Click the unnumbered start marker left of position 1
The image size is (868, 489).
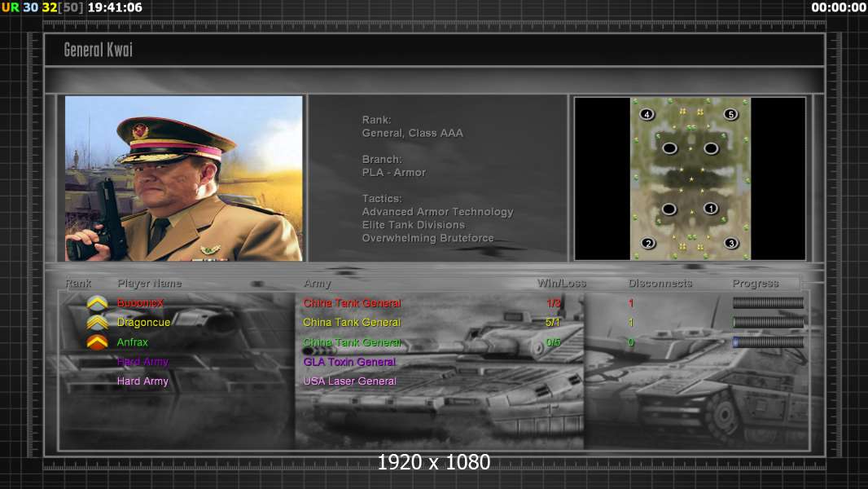[669, 209]
